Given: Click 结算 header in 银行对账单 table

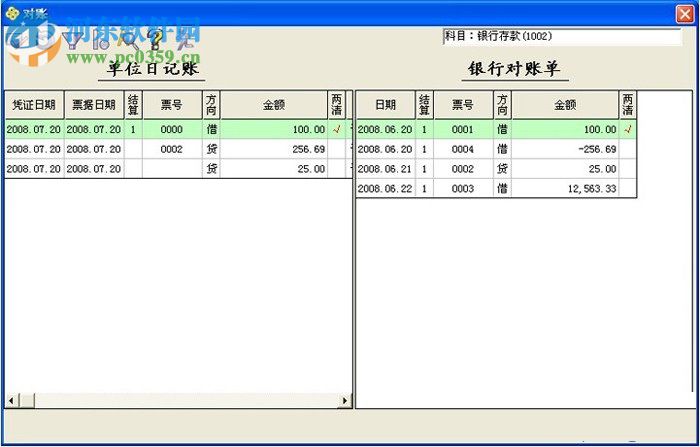Looking at the screenshot, I should click(425, 105).
